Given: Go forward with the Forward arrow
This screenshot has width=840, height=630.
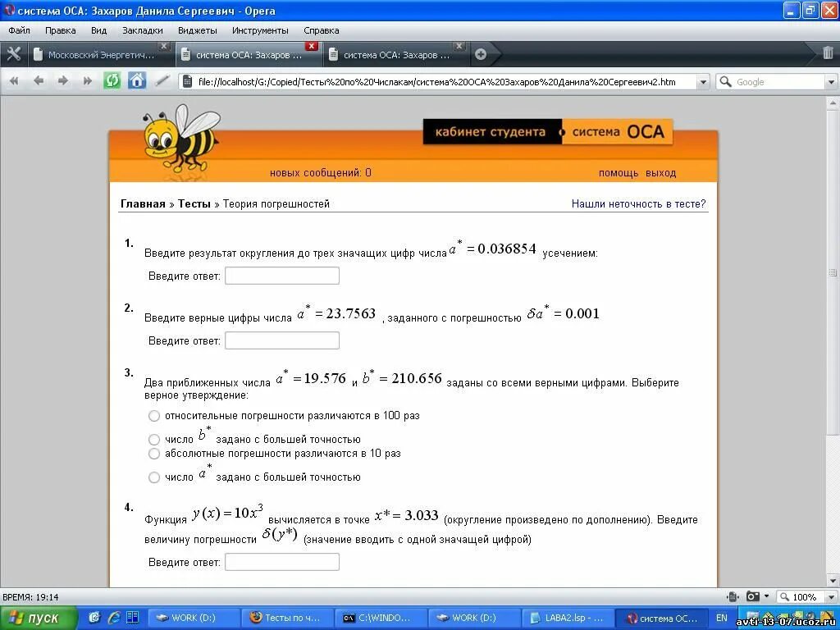Looking at the screenshot, I should coord(62,81).
